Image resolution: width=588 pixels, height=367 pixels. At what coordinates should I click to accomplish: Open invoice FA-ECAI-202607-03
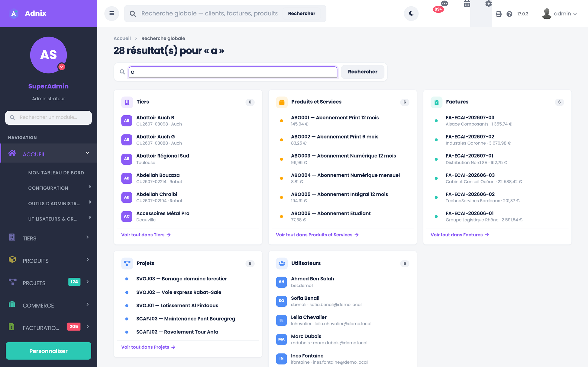pos(497,120)
